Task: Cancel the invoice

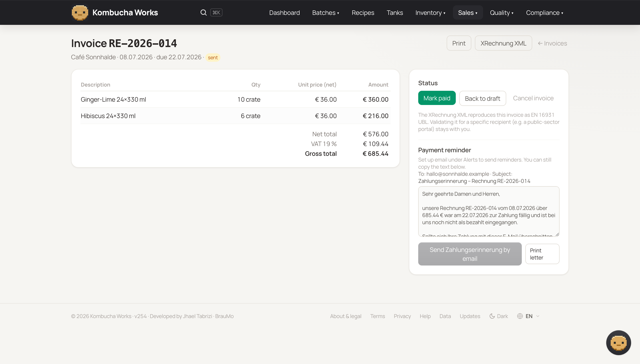Action: tap(533, 98)
